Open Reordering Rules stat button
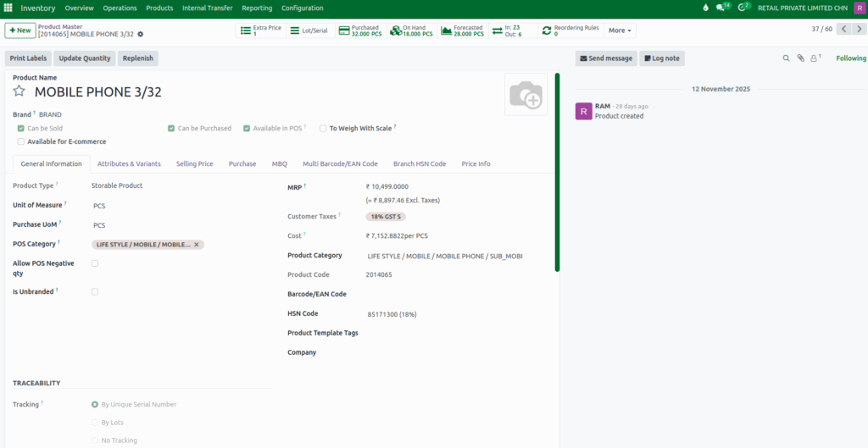The height and width of the screenshot is (448, 868). [x=570, y=30]
